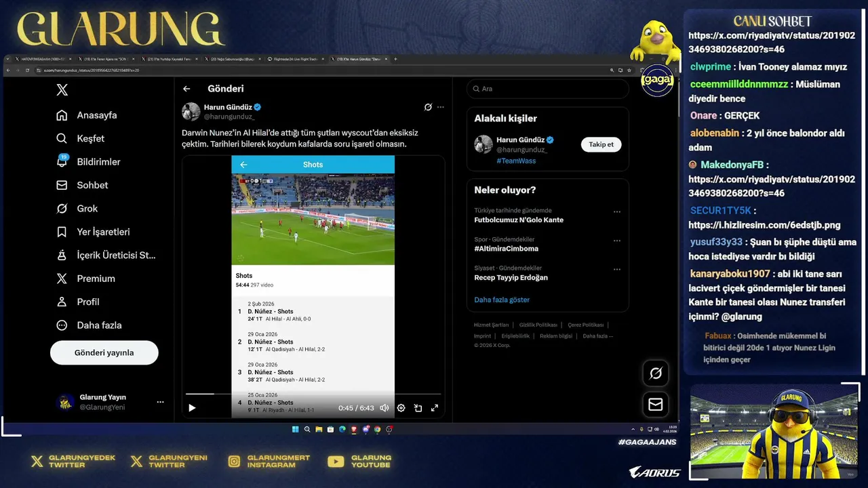
Task: Open the #AltimiraCimboma trend
Action: point(506,249)
